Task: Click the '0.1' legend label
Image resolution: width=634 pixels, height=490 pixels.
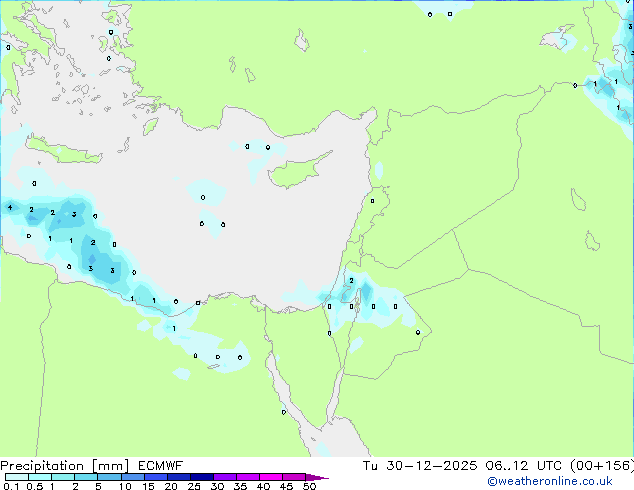Action: coord(11,486)
